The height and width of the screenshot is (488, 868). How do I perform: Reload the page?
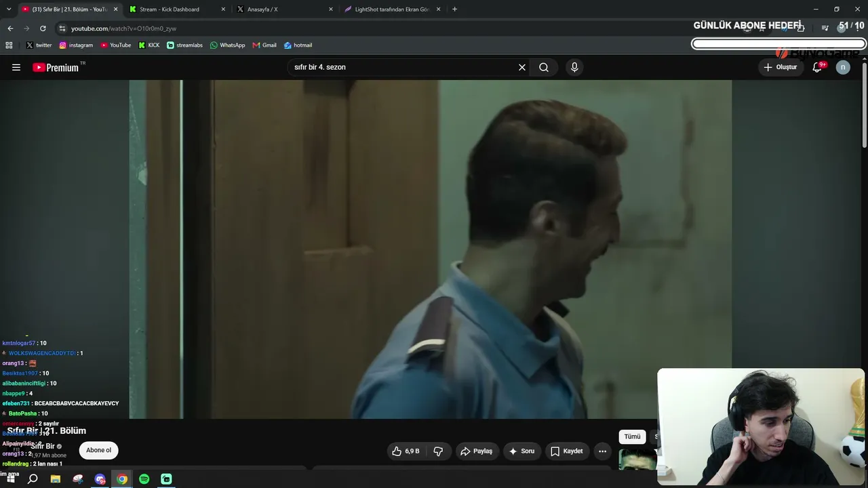[43, 28]
